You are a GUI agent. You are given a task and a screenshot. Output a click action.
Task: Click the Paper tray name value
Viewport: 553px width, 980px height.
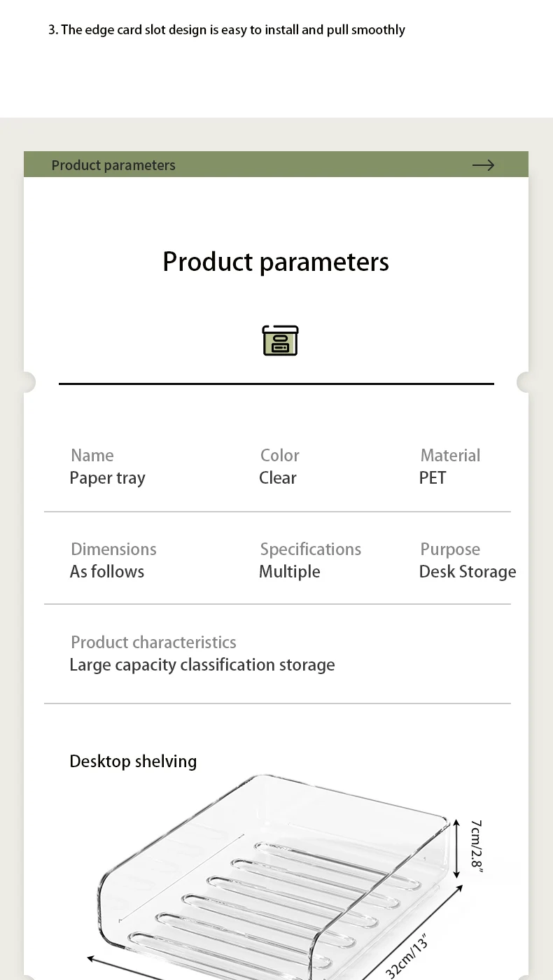click(x=107, y=478)
